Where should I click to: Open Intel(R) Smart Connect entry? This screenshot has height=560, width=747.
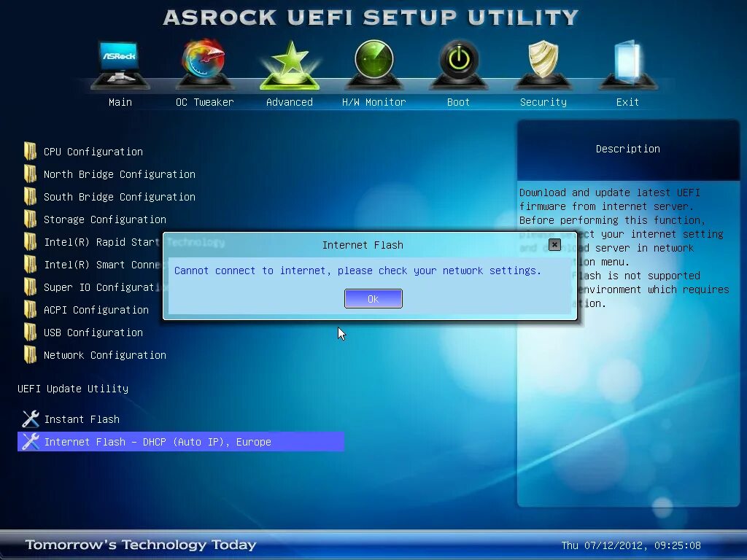(x=102, y=265)
